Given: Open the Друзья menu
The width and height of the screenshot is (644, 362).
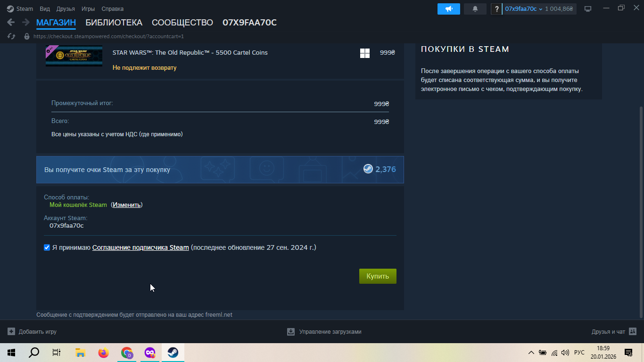Looking at the screenshot, I should 66,8.
